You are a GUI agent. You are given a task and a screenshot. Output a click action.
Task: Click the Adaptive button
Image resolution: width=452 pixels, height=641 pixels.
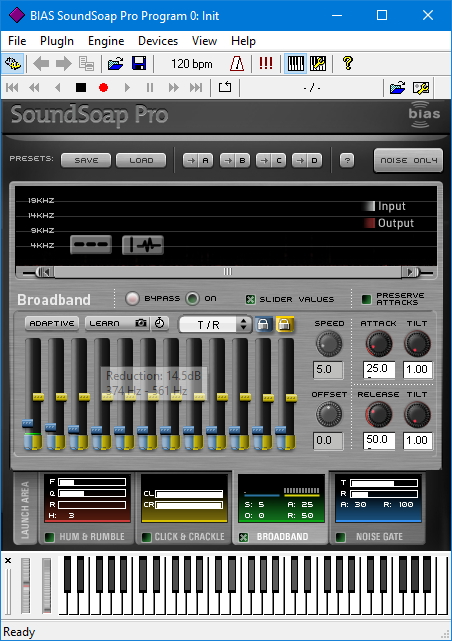coord(52,323)
